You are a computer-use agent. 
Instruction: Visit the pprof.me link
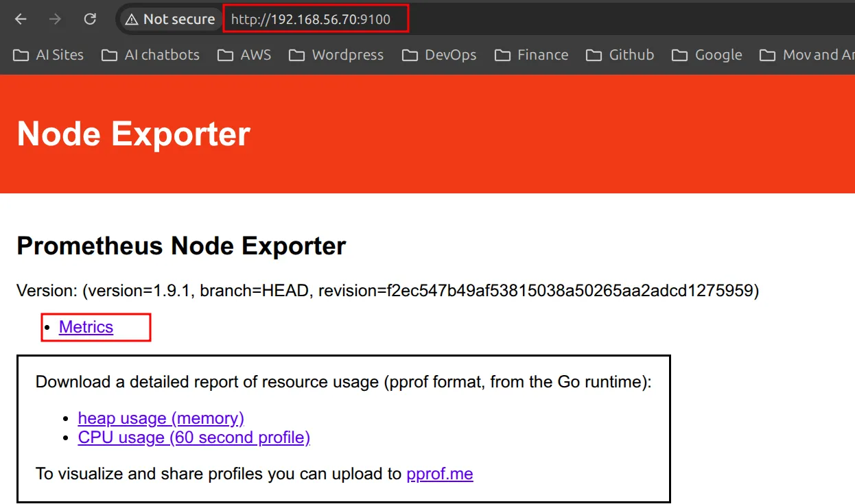pos(440,474)
